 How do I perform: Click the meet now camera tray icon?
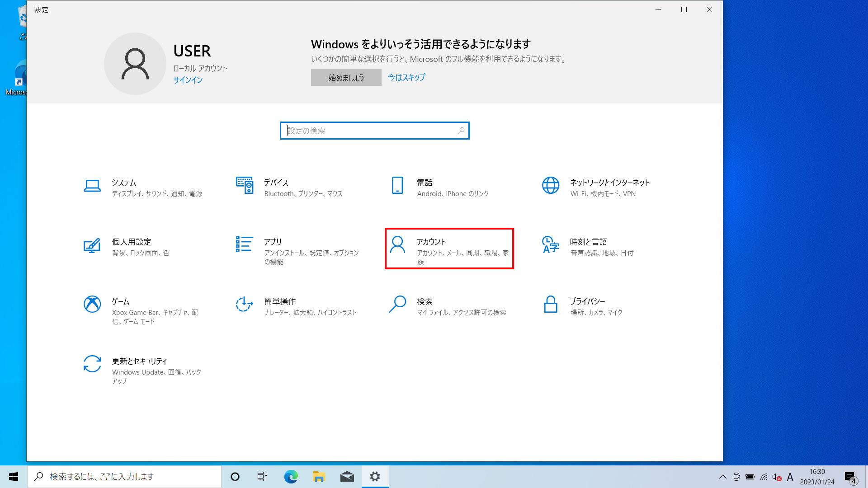click(736, 477)
